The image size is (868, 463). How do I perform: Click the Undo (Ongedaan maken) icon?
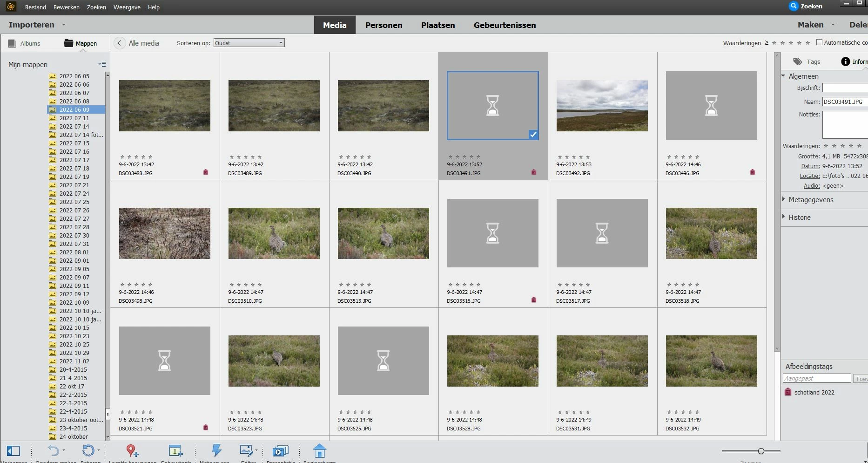[53, 450]
